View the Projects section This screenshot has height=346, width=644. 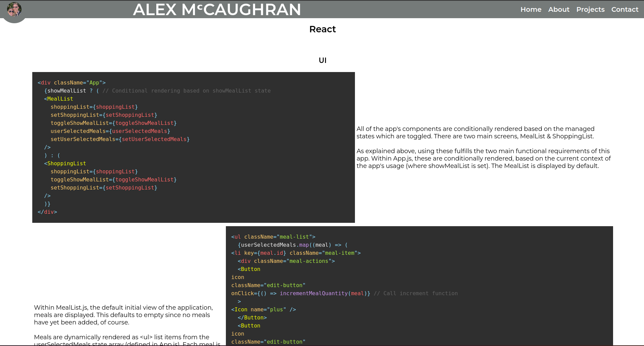(590, 9)
